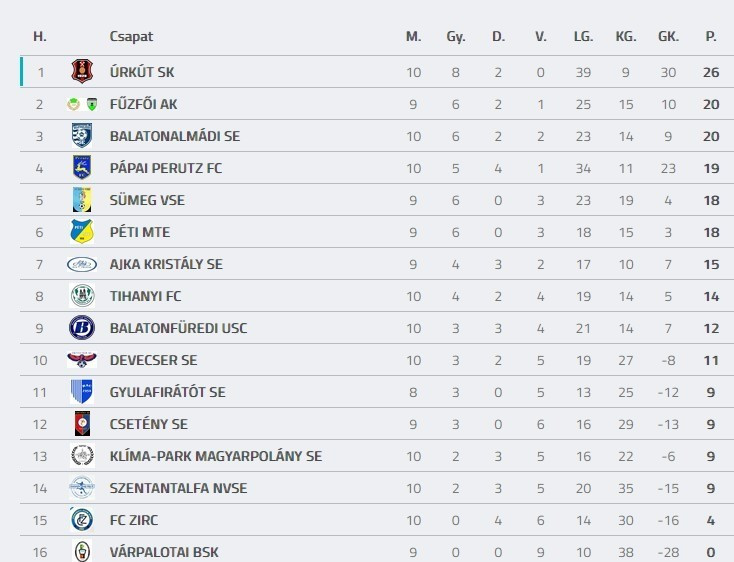This screenshot has height=562, width=734.
Task: Click the Balatonalmádi SE team logo
Action: (x=81, y=136)
